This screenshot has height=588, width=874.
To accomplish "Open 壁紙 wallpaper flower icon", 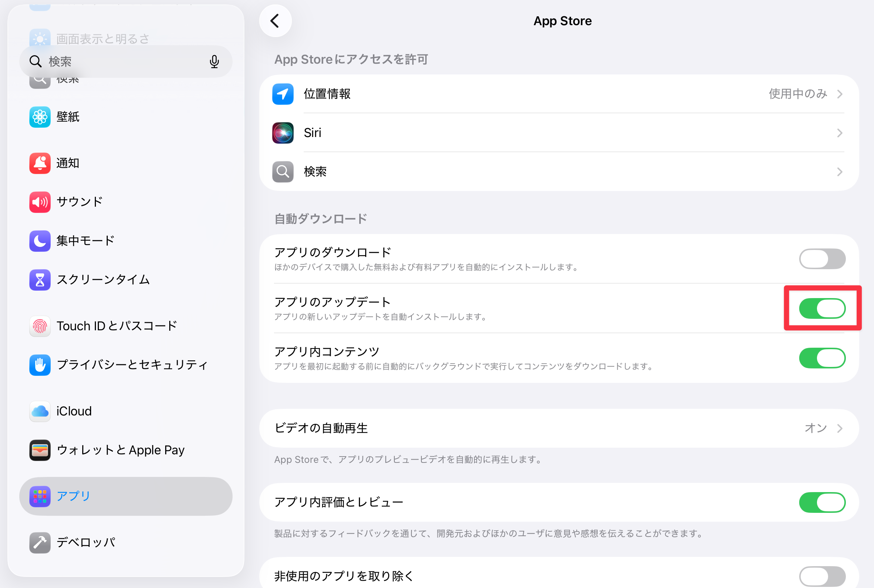I will (x=40, y=117).
